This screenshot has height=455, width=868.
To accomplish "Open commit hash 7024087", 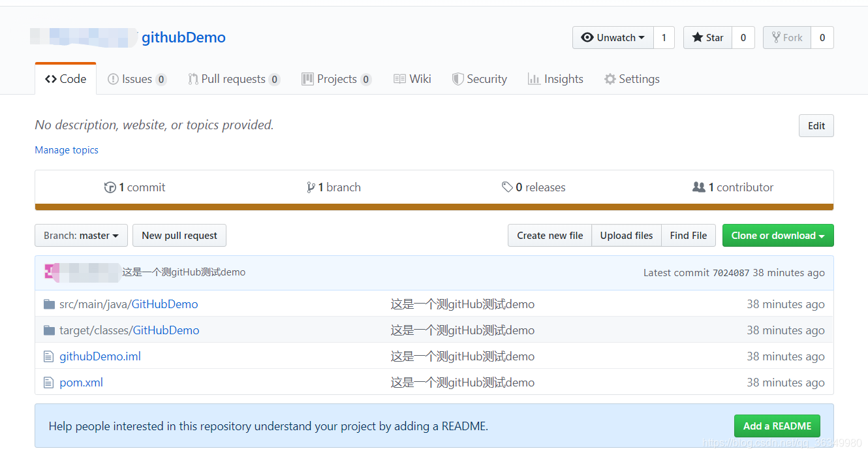I will [731, 273].
